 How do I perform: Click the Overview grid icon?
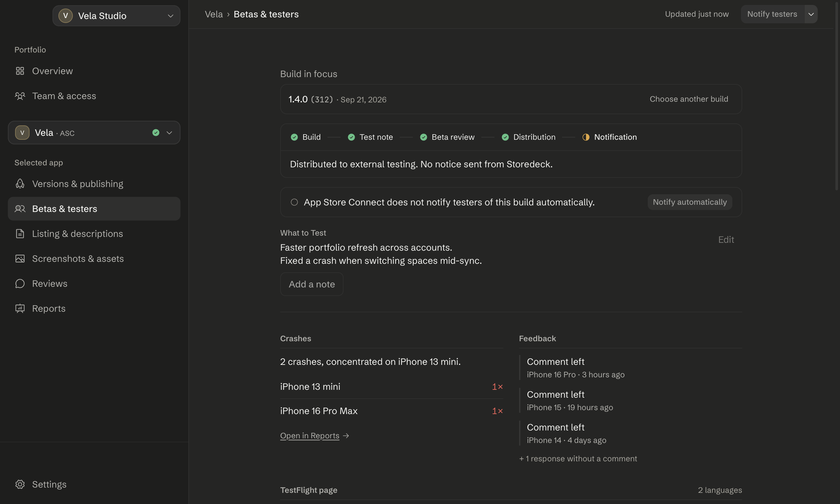pyautogui.click(x=20, y=71)
